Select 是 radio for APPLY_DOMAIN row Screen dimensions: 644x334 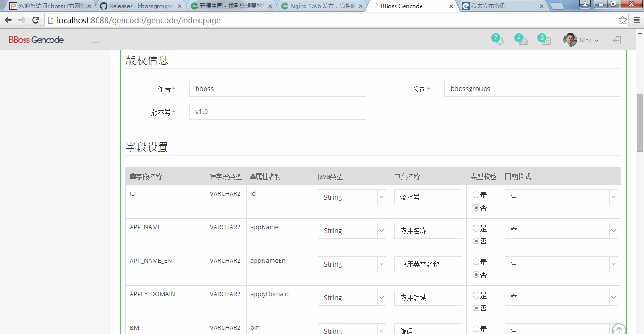(476, 295)
